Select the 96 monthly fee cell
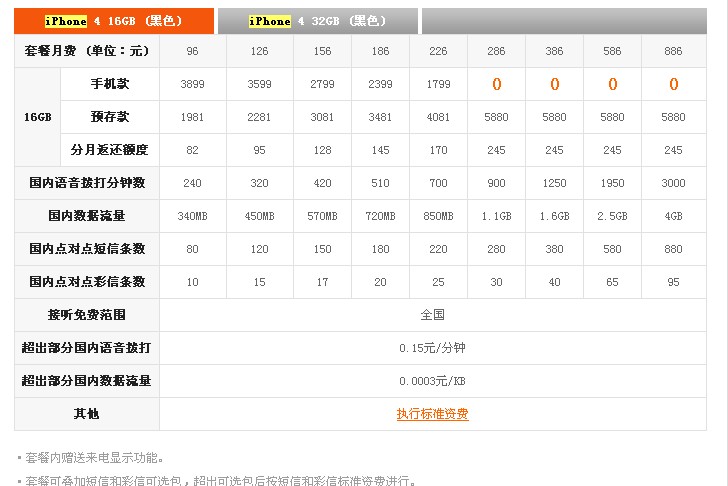 [192, 51]
